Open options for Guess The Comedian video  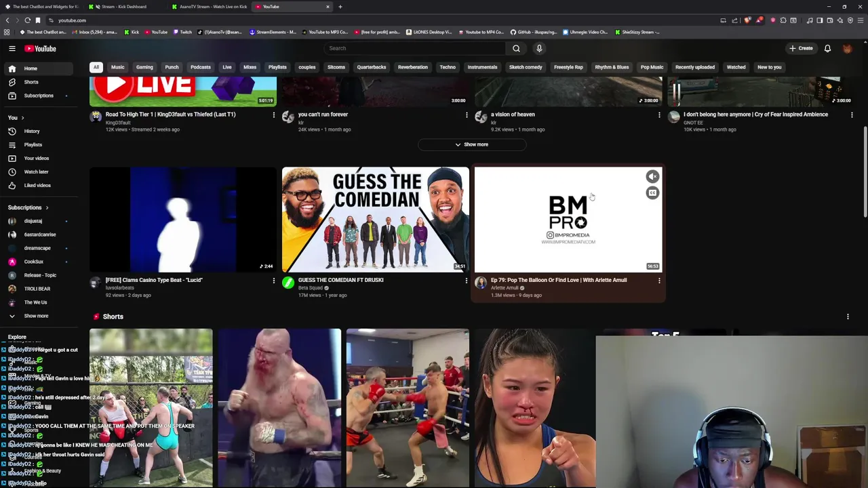(467, 281)
